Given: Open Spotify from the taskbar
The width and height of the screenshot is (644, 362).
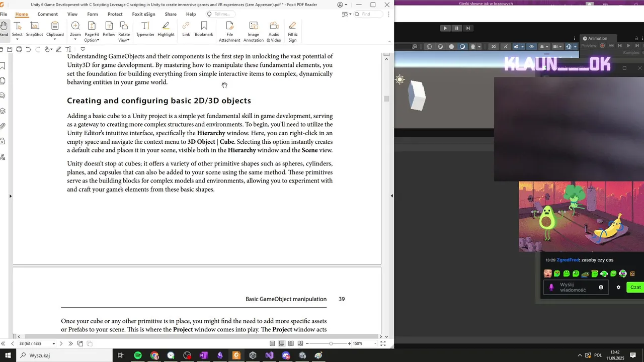Looking at the screenshot, I should tap(138, 355).
